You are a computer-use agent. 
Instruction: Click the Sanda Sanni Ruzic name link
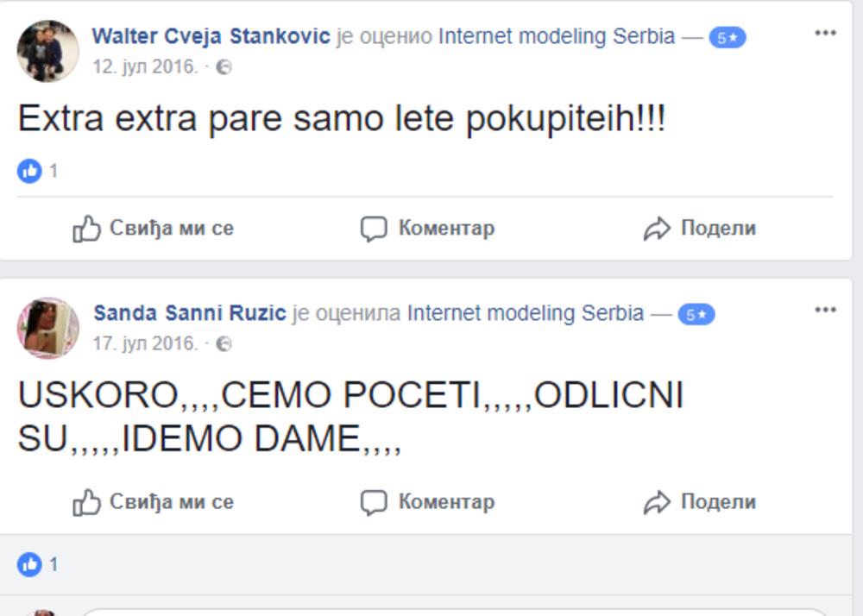tap(189, 313)
